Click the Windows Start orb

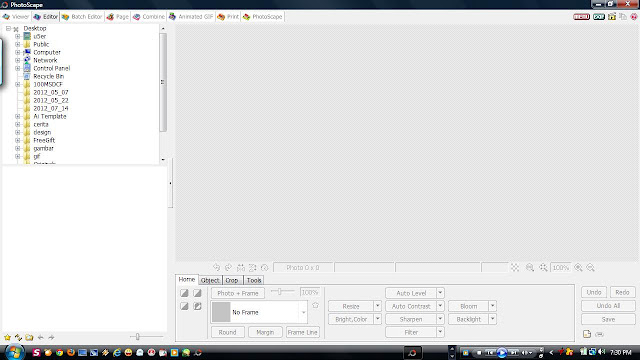click(x=14, y=352)
